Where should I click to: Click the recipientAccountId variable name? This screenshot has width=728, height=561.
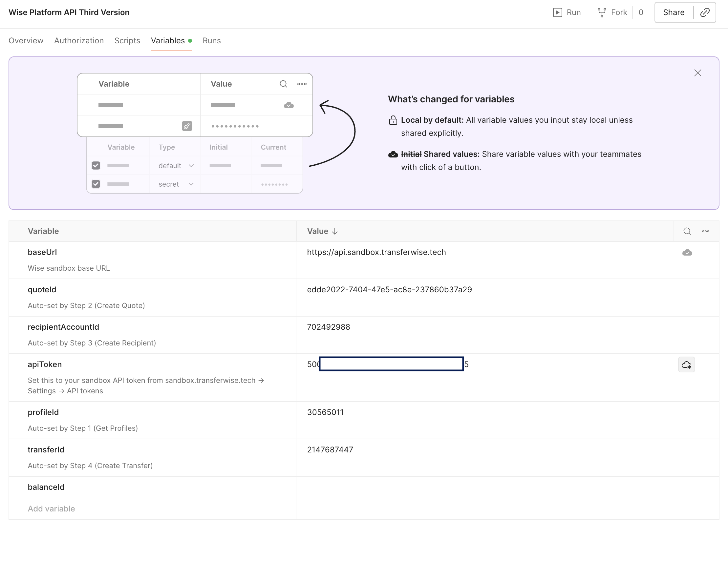[63, 327]
